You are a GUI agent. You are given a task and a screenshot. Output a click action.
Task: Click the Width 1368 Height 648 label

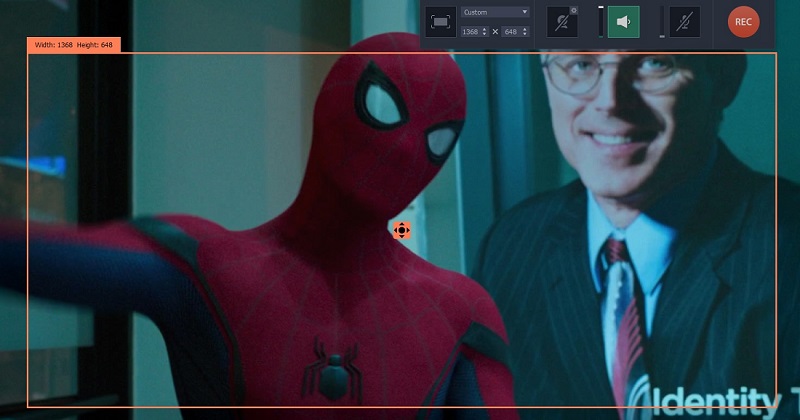point(74,45)
